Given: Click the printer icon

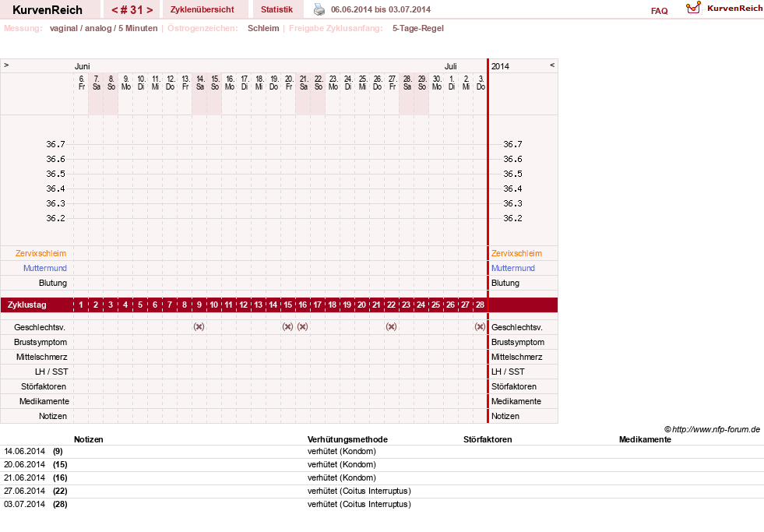Looking at the screenshot, I should click(x=319, y=9).
